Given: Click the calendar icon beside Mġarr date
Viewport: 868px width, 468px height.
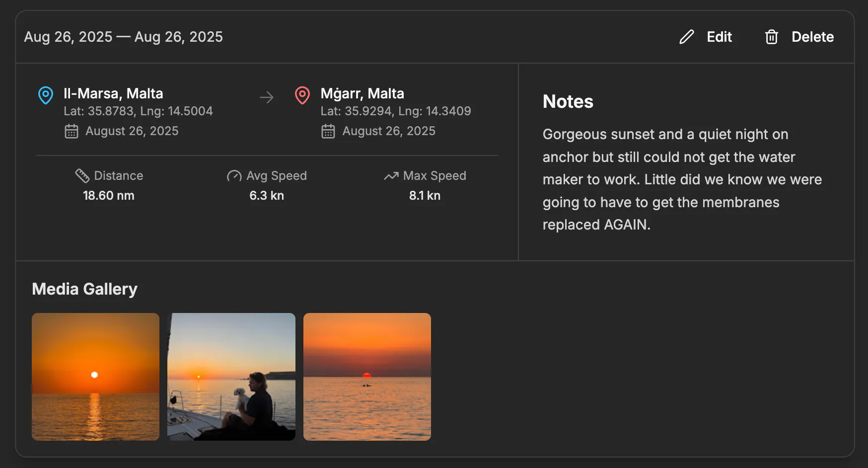Looking at the screenshot, I should [328, 131].
